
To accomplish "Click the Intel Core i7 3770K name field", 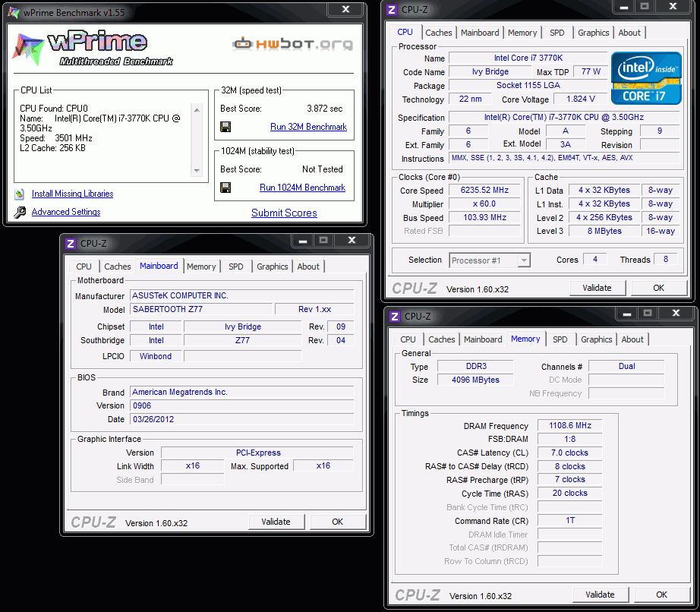I will coord(528,58).
